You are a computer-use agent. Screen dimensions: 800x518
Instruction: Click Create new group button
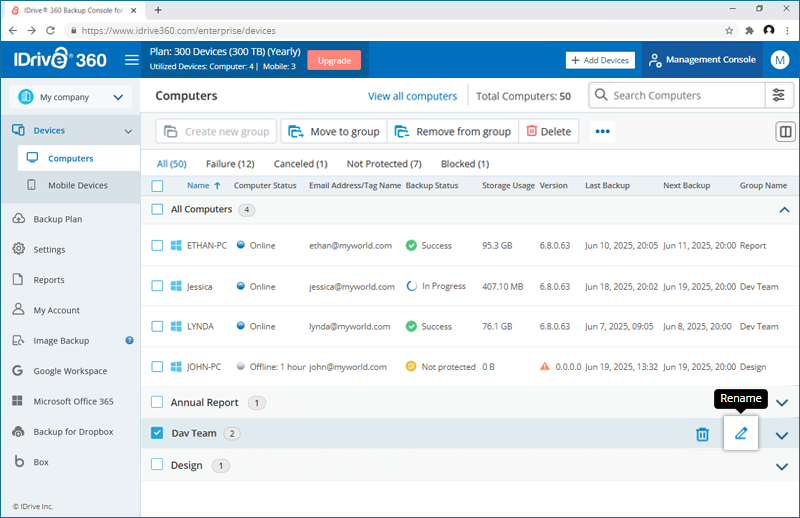[216, 132]
